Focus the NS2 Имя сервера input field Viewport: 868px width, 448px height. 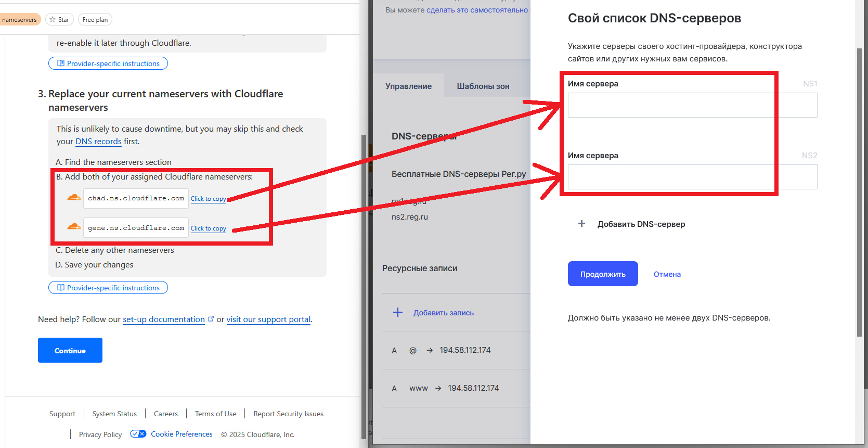(x=692, y=177)
